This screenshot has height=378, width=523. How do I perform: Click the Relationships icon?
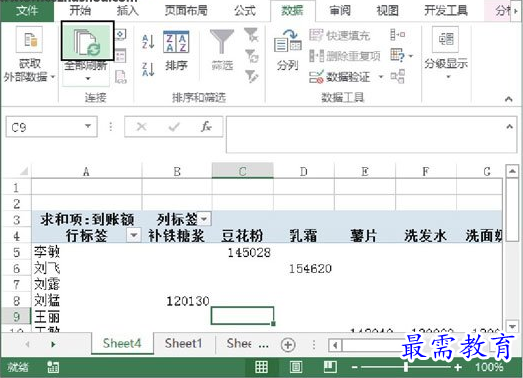398,76
